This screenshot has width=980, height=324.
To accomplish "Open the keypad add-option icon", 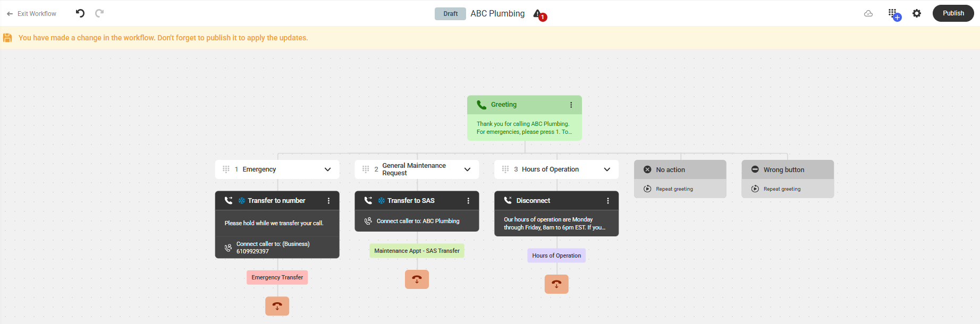I will point(894,14).
